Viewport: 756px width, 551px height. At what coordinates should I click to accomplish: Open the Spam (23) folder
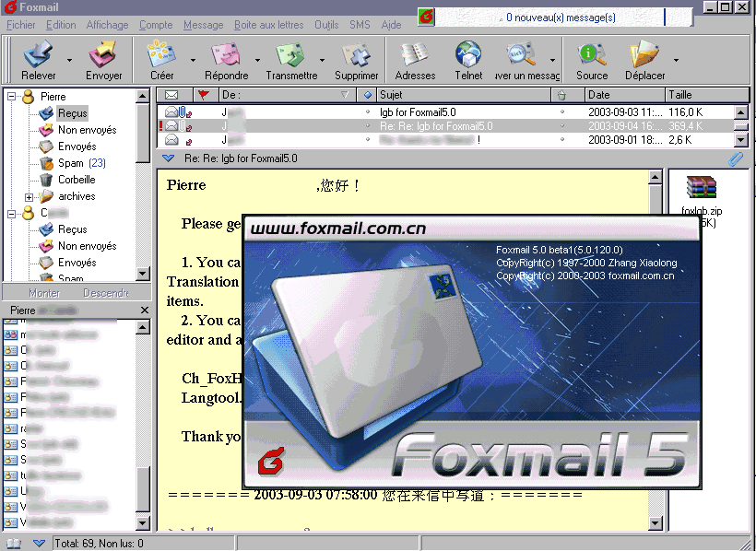(x=81, y=163)
